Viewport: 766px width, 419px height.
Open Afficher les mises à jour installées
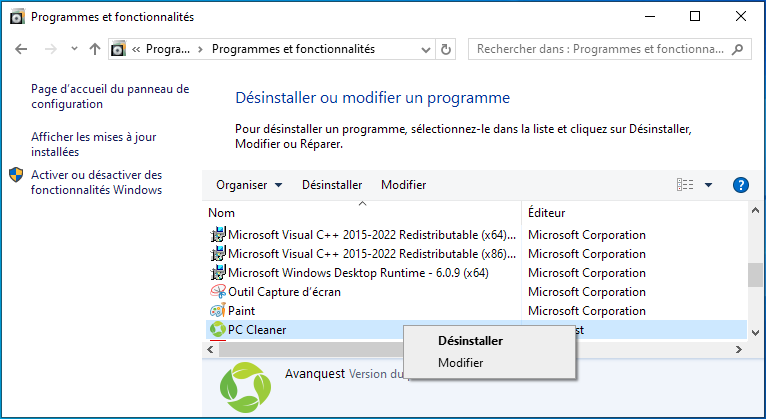point(93,144)
